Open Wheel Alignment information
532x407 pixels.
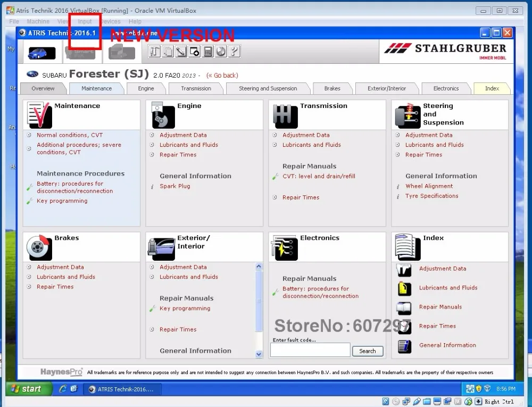(x=429, y=186)
